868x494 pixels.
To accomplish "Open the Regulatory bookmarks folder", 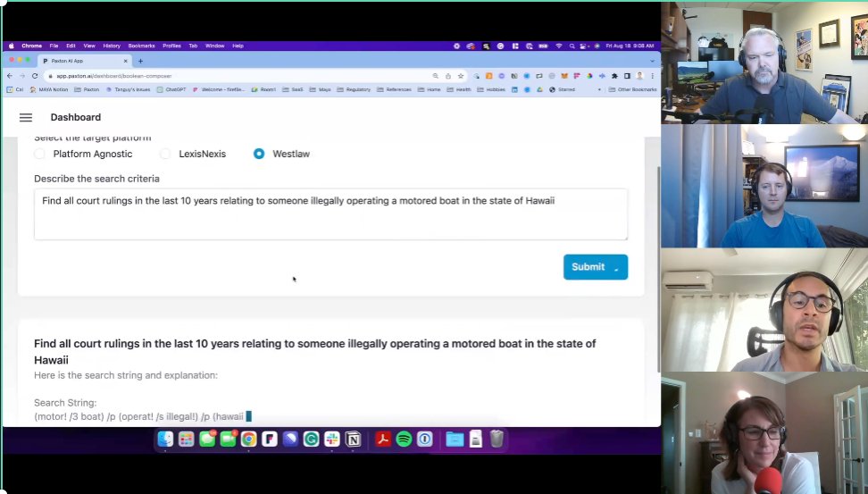I will pos(354,89).
